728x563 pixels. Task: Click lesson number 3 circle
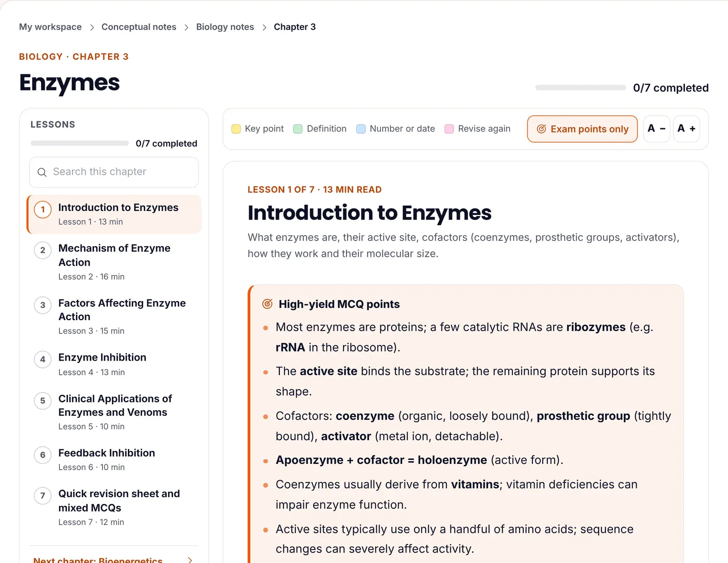point(43,305)
